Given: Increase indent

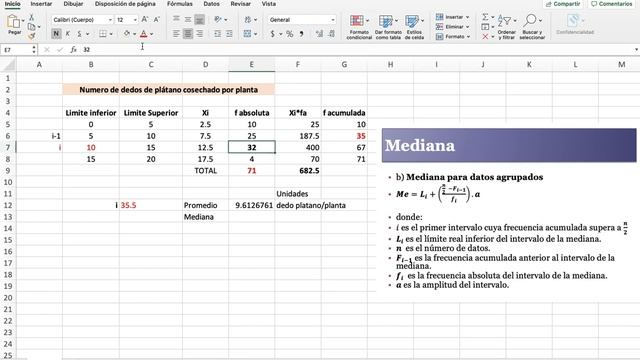Looking at the screenshot, I should pyautogui.click(x=229, y=34).
